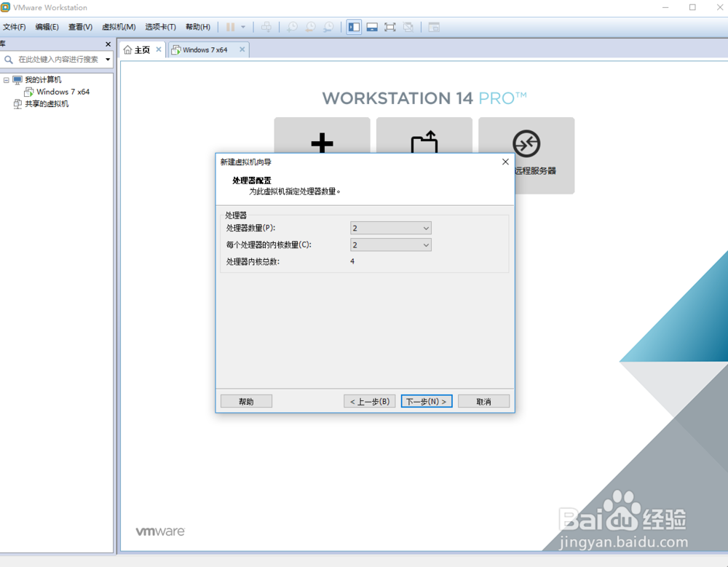Close the library side panel
This screenshot has width=728, height=567.
[x=108, y=44]
